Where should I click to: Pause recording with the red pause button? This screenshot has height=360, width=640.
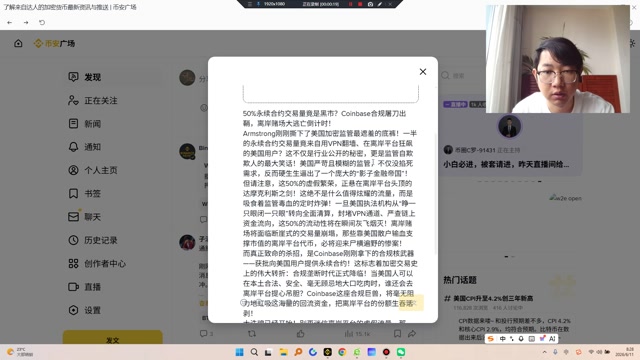pyautogui.click(x=350, y=4)
